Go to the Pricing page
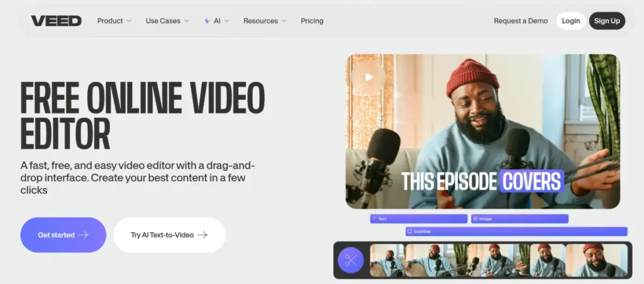 point(312,21)
